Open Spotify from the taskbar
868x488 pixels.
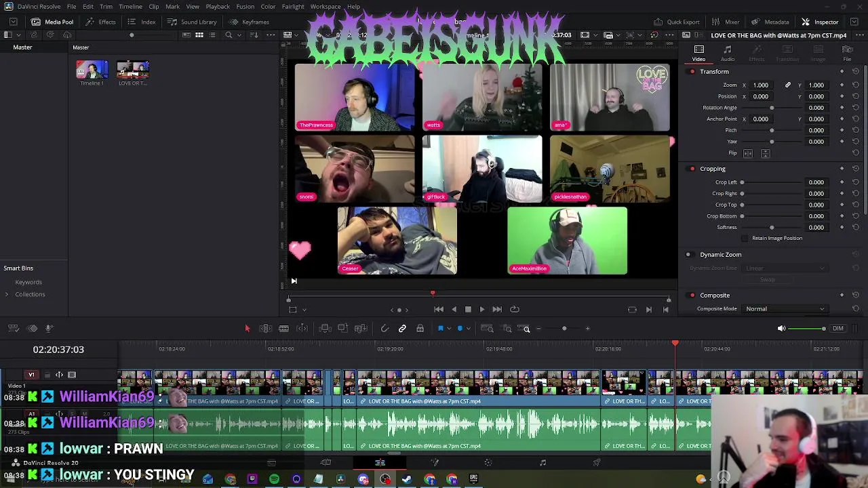[274, 480]
